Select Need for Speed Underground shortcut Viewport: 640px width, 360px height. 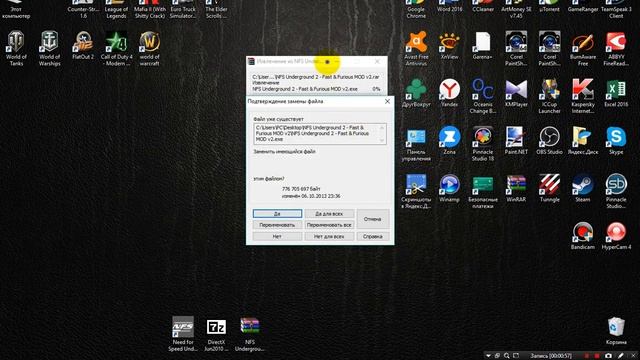pyautogui.click(x=183, y=334)
